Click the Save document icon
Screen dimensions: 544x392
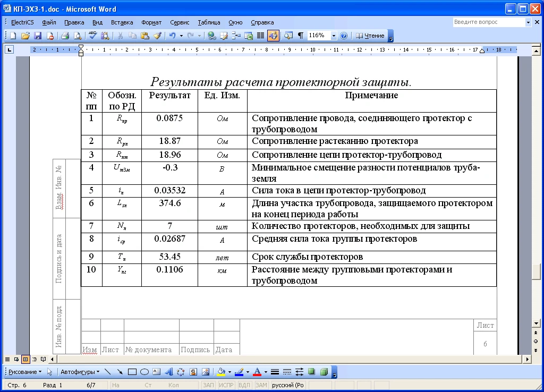pos(38,36)
